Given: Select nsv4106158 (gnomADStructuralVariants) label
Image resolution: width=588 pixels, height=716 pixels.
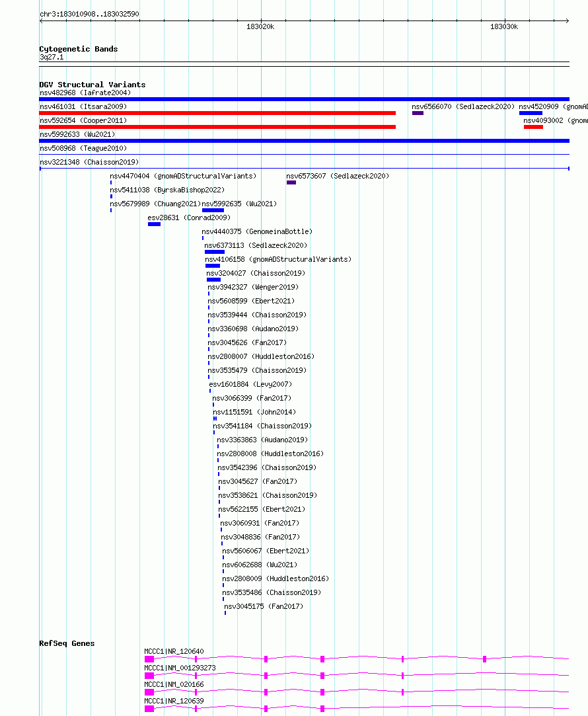Looking at the screenshot, I should coord(278,259).
